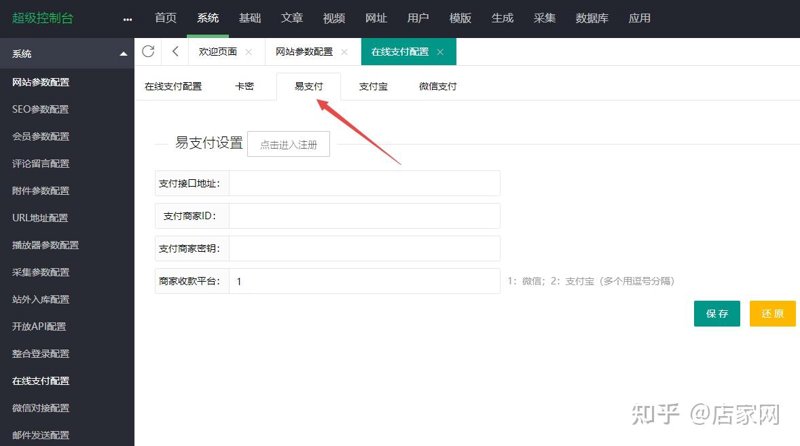Focus the 支付接口地址 input field
The height and width of the screenshot is (446, 800).
pyautogui.click(x=364, y=183)
